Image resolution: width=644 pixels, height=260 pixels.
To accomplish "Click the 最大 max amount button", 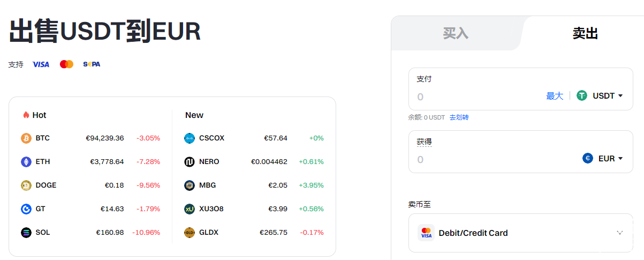I will (x=555, y=96).
